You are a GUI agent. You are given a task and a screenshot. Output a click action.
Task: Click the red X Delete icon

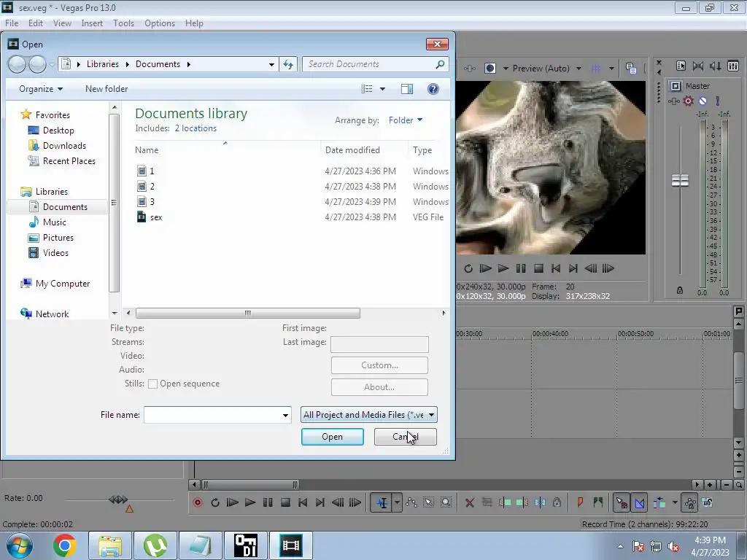(469, 502)
